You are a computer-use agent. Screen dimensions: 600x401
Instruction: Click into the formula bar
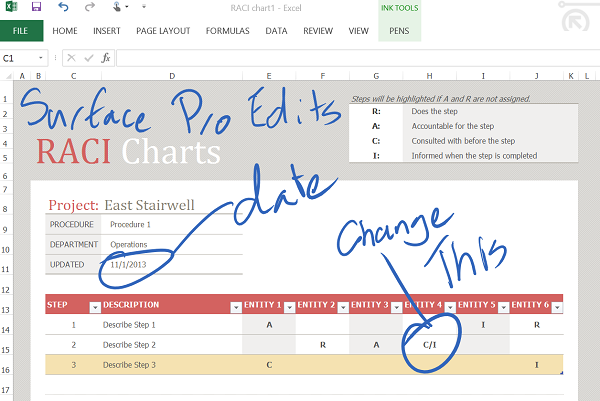358,58
